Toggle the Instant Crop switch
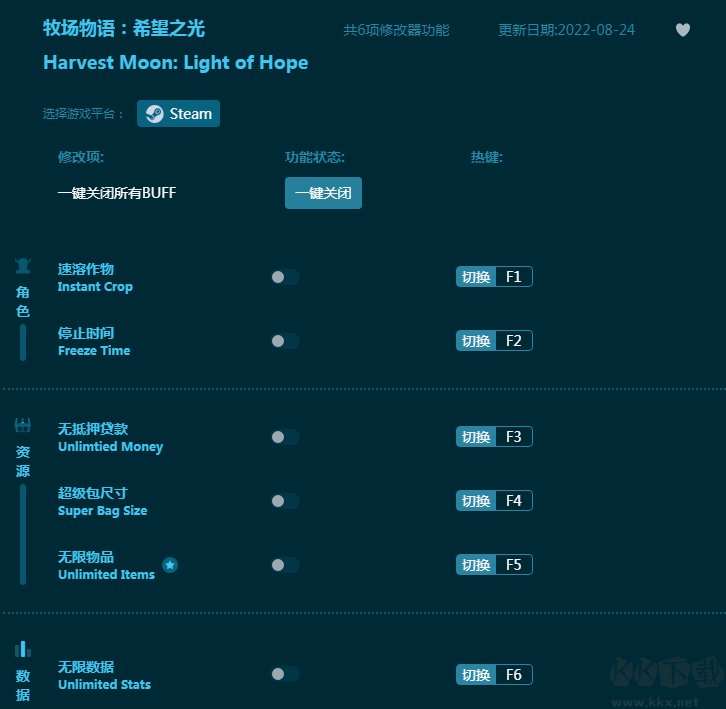 point(285,277)
